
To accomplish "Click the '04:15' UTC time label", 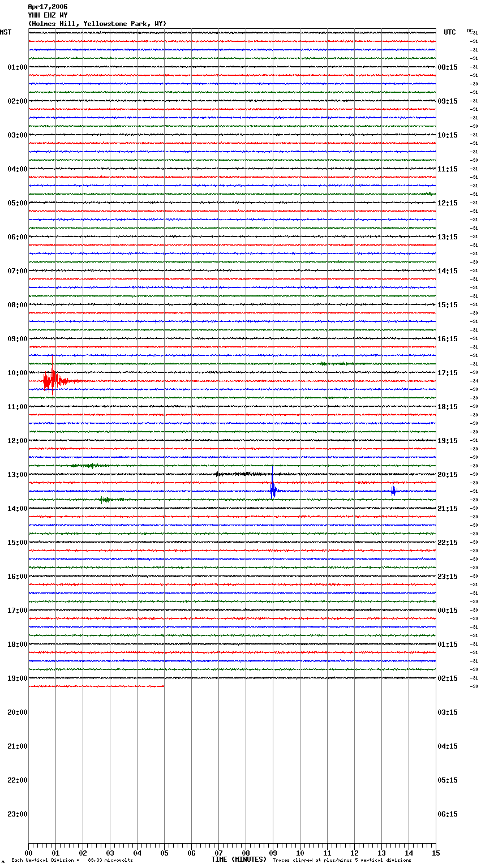I will coord(448,746).
